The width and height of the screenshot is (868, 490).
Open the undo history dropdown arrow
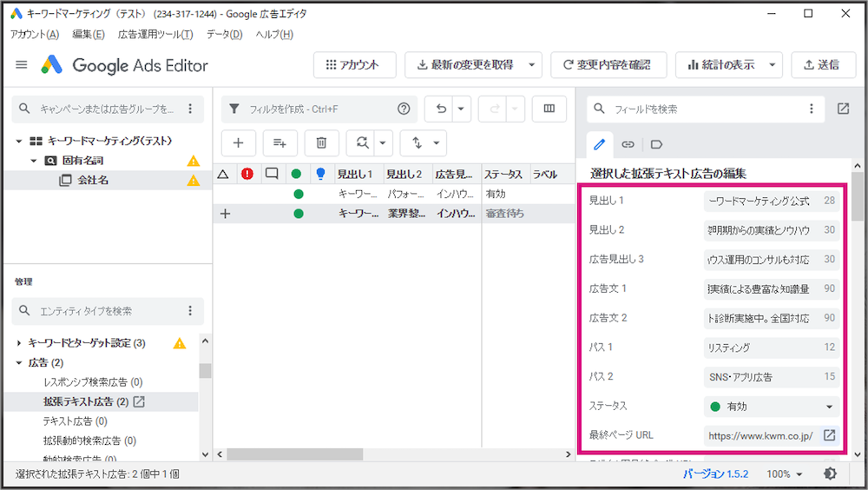coord(461,109)
